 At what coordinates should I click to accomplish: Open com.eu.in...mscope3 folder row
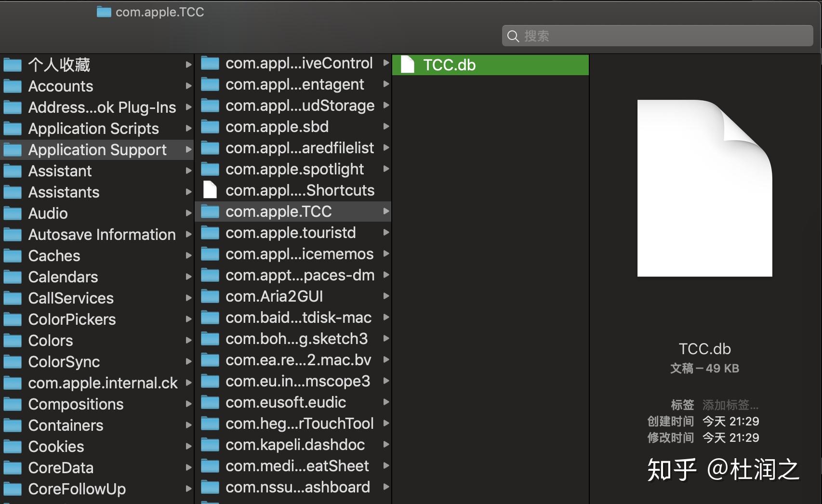point(293,381)
